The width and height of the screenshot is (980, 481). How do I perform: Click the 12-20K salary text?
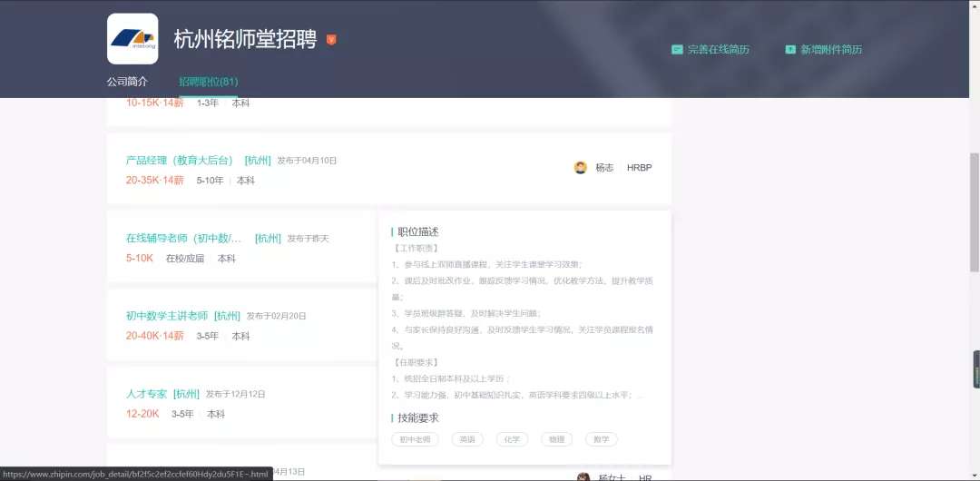[x=142, y=414]
